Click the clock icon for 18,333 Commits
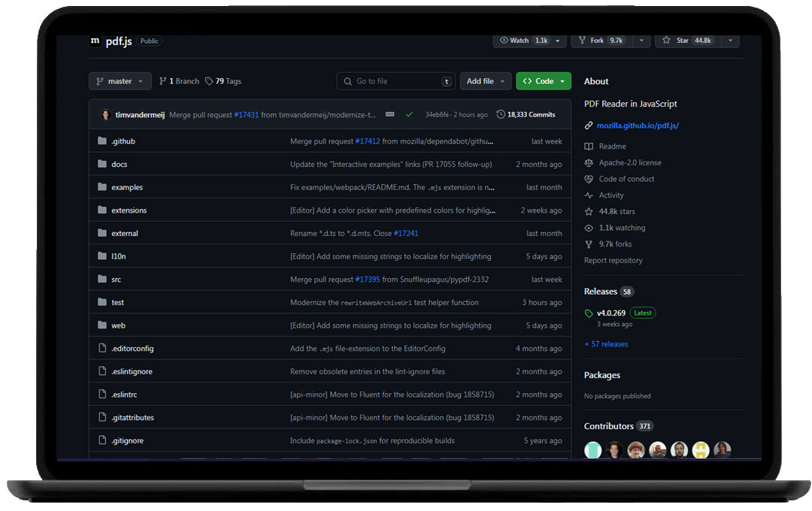Image resolution: width=812 pixels, height=511 pixels. click(x=501, y=115)
